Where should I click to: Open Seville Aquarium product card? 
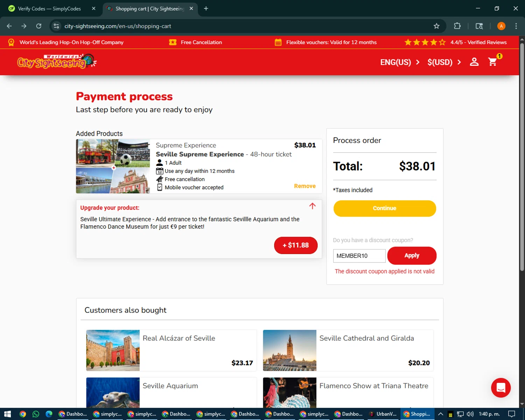pyautogui.click(x=171, y=392)
